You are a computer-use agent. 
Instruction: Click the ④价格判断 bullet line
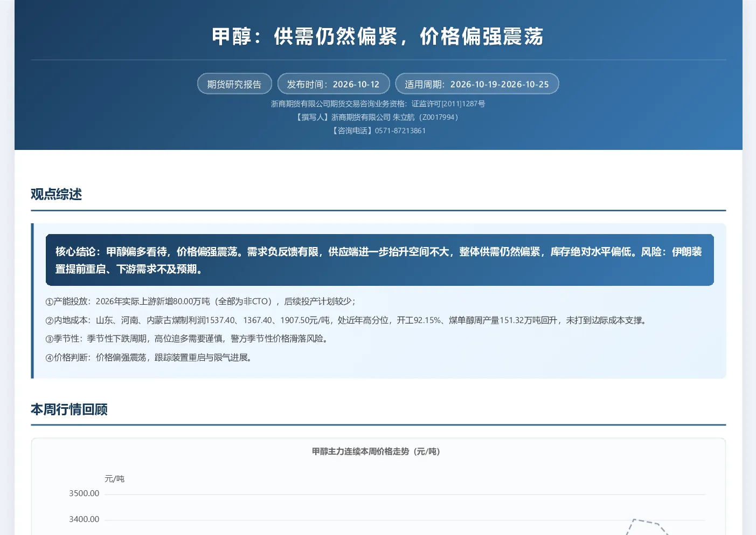tap(149, 358)
